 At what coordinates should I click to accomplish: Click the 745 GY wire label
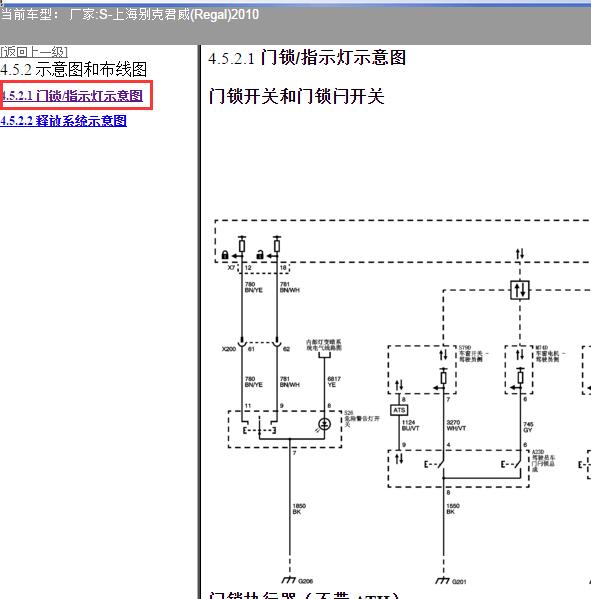[x=528, y=427]
